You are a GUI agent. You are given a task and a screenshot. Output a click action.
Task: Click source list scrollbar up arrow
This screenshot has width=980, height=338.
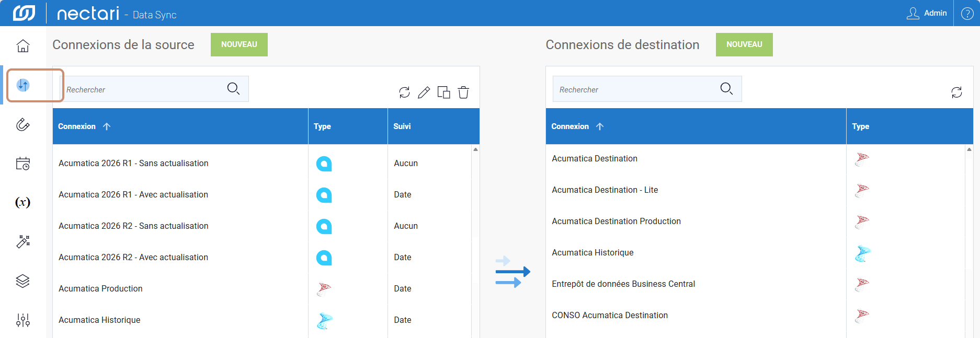click(475, 149)
